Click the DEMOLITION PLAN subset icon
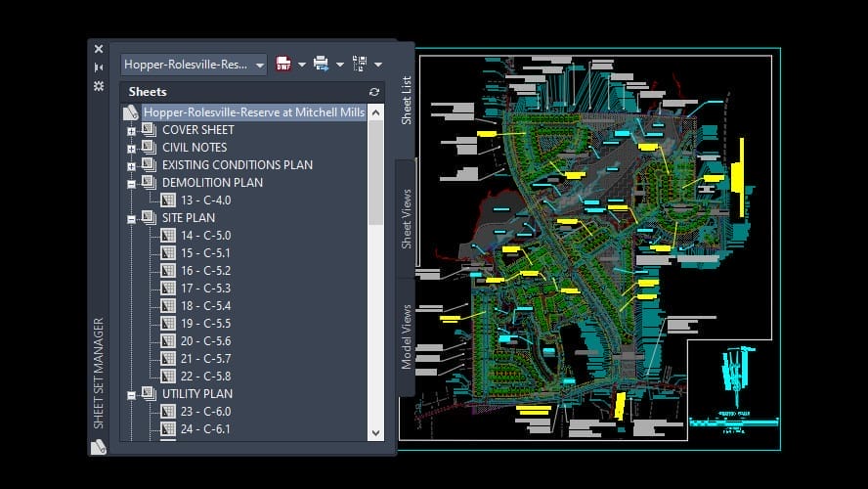868x489 pixels. (149, 182)
